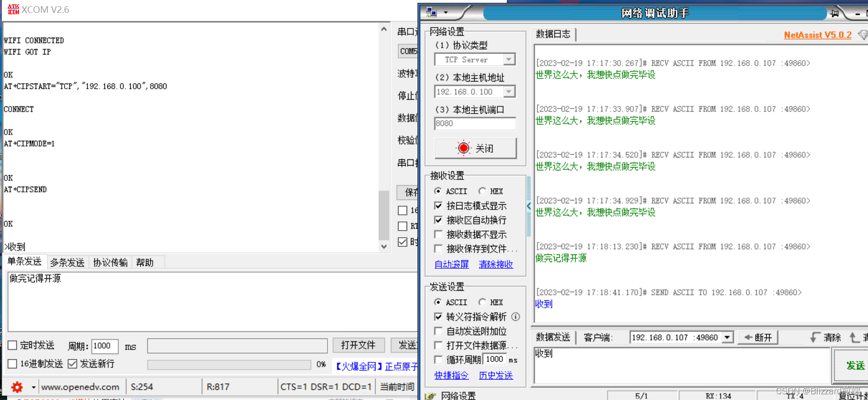Viewport: 868px width, 400px height.
Task: Click the RX:134 counter in NetAssist status bar
Action: 718,396
